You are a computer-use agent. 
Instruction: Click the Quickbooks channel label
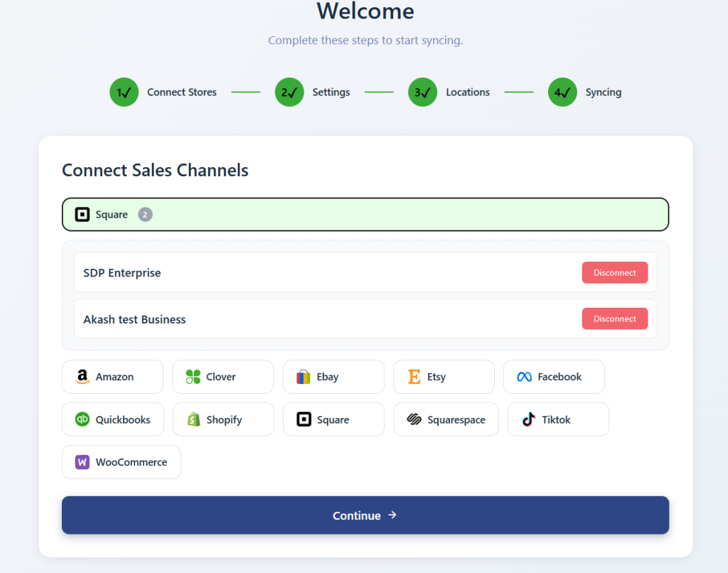coord(123,419)
